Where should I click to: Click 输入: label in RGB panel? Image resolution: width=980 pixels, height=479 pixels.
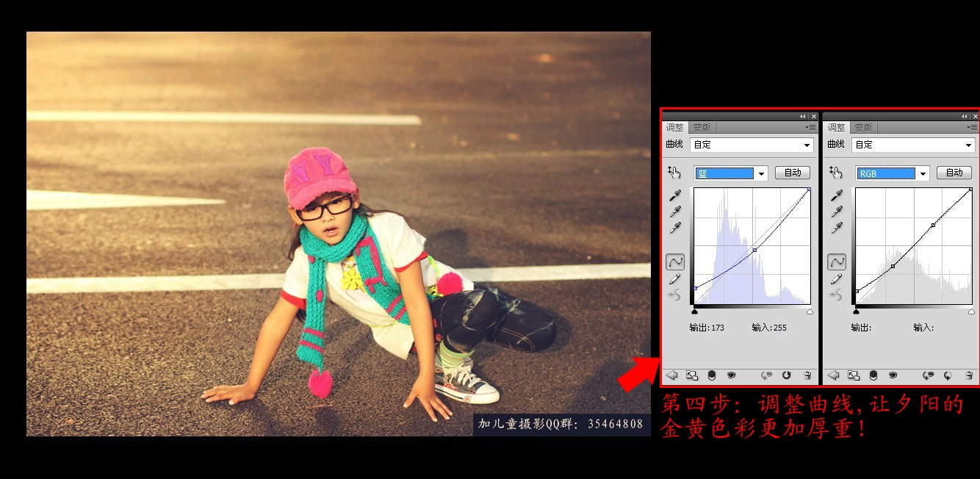923,328
